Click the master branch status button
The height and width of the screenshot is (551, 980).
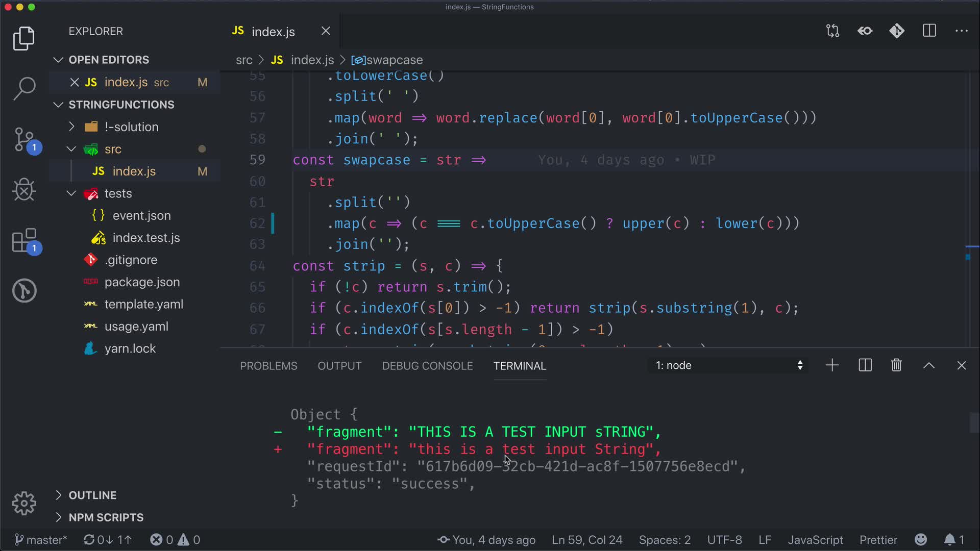(x=41, y=540)
